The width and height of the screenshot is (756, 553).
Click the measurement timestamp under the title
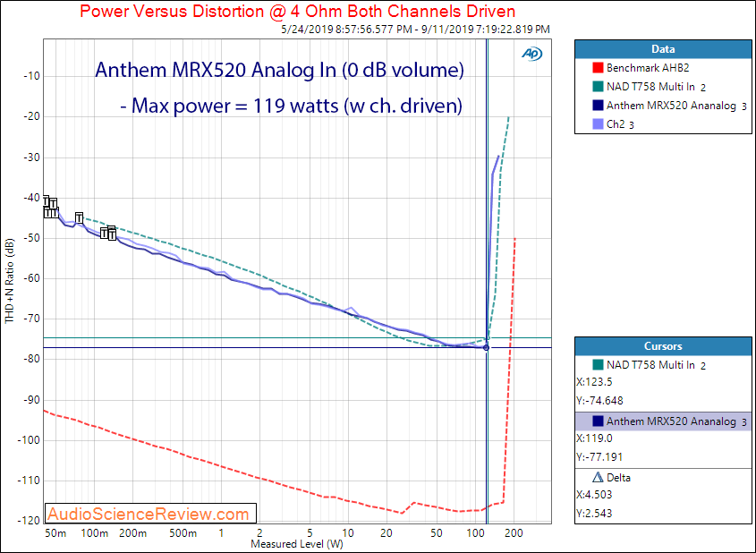click(416, 30)
